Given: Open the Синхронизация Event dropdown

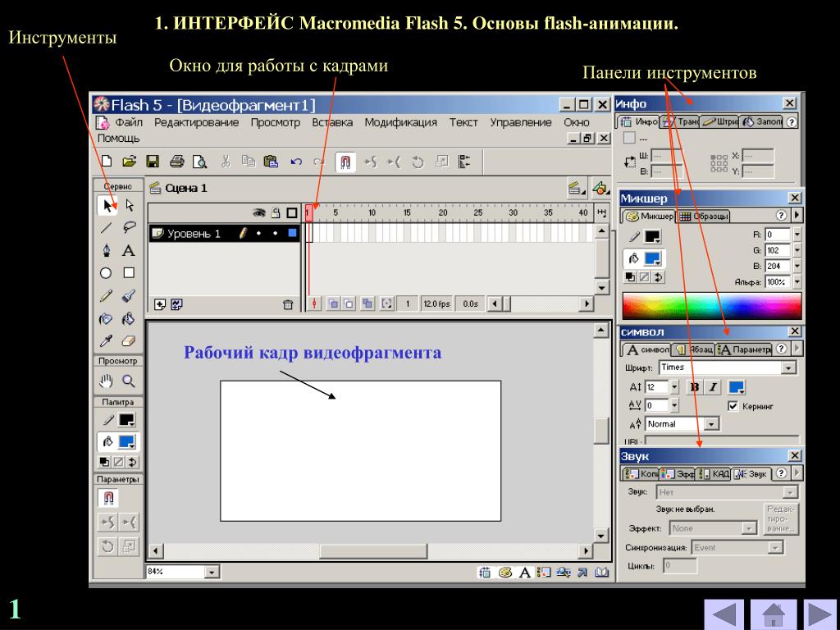Looking at the screenshot, I should click(x=774, y=547).
